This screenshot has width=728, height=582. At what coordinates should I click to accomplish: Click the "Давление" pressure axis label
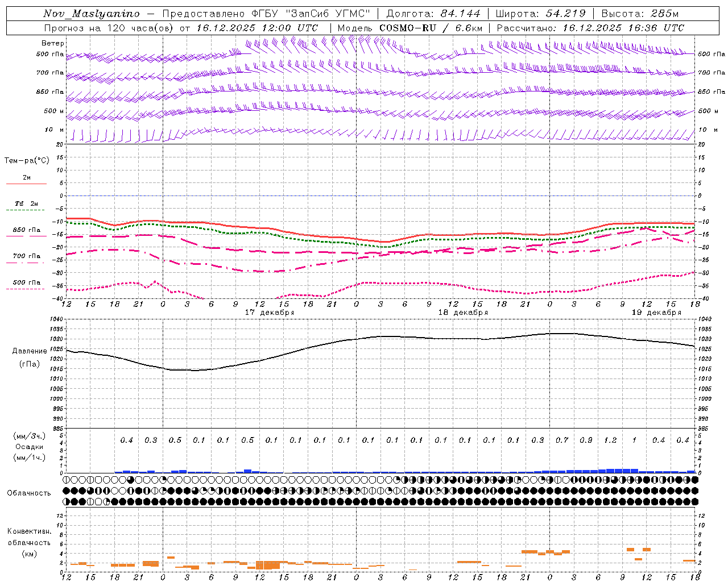[x=30, y=351]
